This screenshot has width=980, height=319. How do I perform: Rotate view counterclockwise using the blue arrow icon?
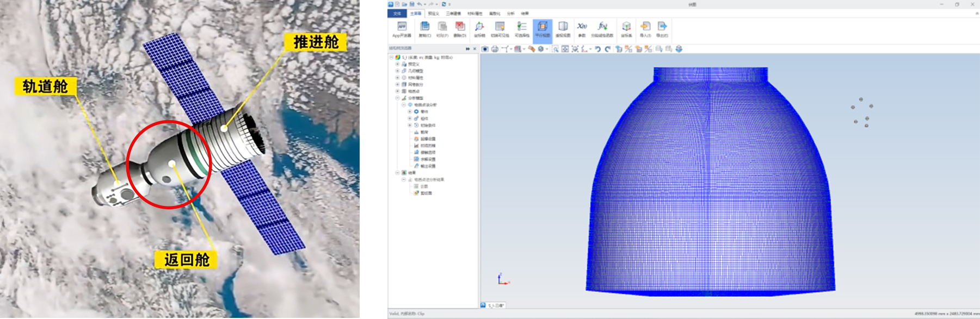[597, 49]
